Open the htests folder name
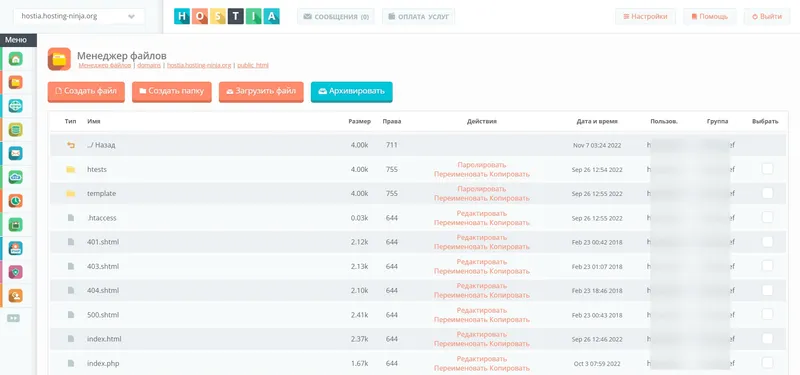The height and width of the screenshot is (375, 800). pos(97,169)
